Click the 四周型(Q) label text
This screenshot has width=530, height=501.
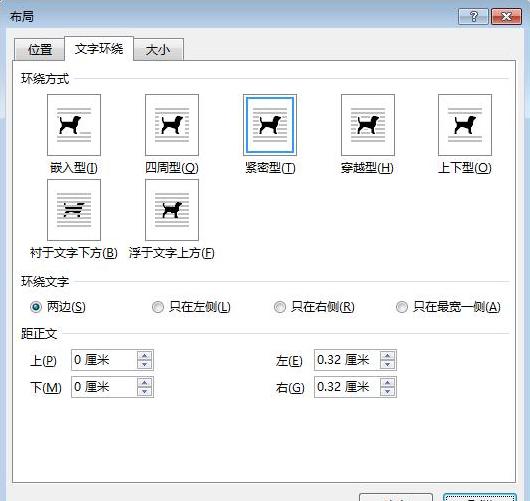point(172,167)
